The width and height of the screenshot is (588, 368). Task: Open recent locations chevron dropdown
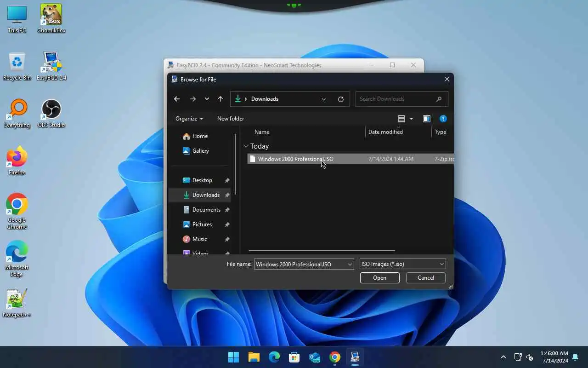point(207,99)
